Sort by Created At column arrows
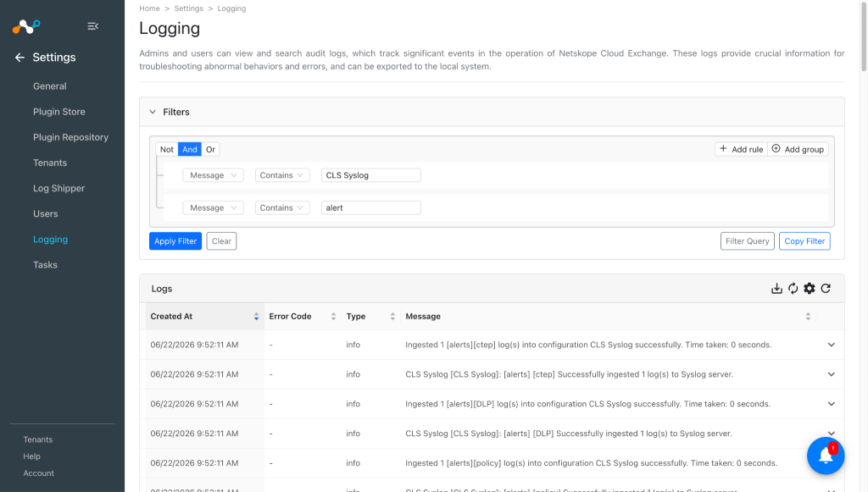This screenshot has height=492, width=868. tap(256, 316)
